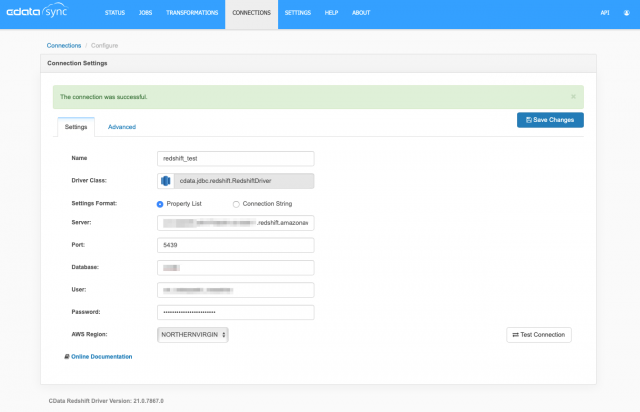640x412 pixels.
Task: Open the Online Documentation link
Action: pyautogui.click(x=99, y=356)
